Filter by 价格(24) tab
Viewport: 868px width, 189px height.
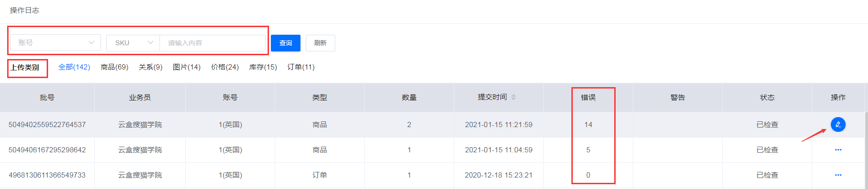[x=225, y=67]
